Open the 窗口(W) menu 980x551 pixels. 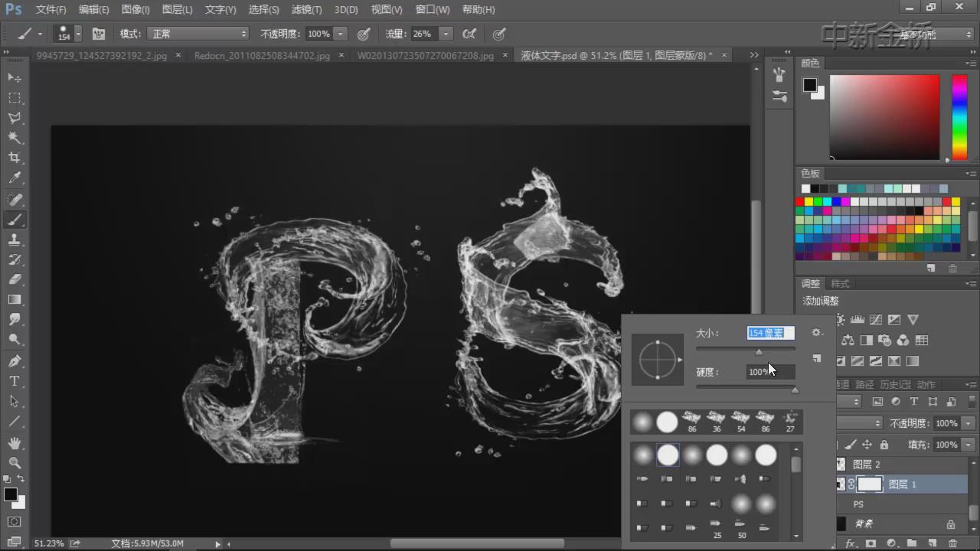click(x=433, y=10)
